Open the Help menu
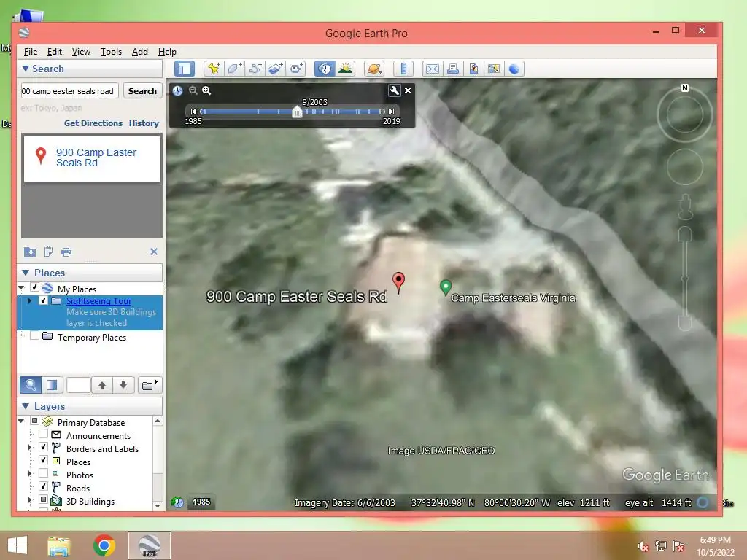747x560 pixels. [167, 52]
